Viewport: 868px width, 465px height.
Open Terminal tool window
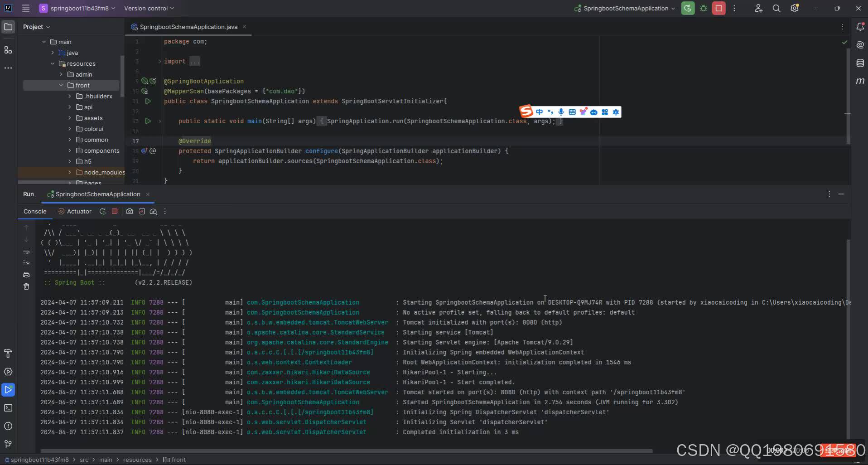(8, 408)
